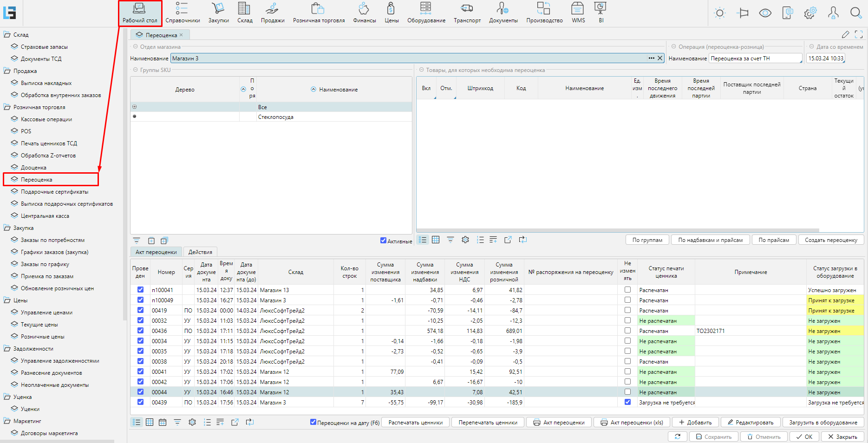Click the date and time input field
The width and height of the screenshot is (868, 443).
tap(825, 59)
